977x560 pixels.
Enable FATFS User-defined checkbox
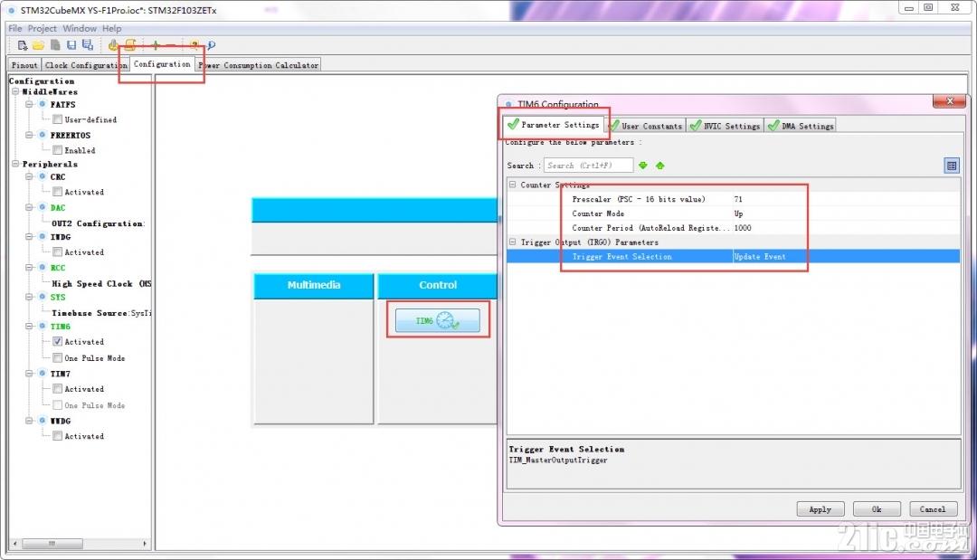[x=57, y=119]
